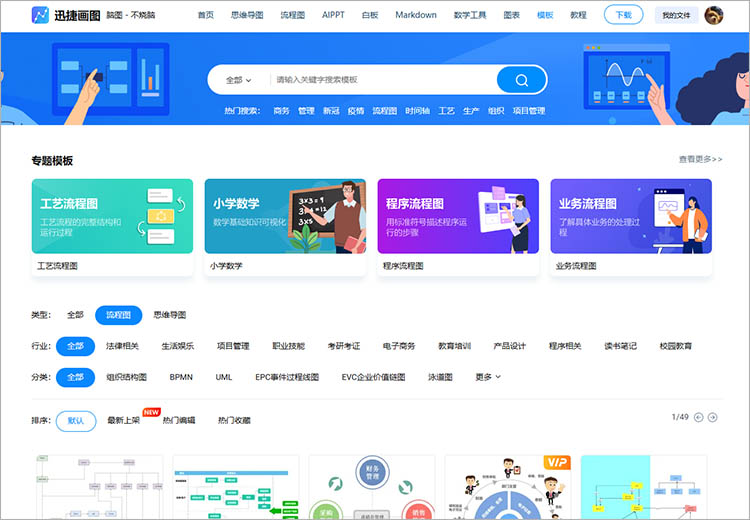The width and height of the screenshot is (750, 520).
Task: Select industry filter 法律相关
Action: [122, 346]
